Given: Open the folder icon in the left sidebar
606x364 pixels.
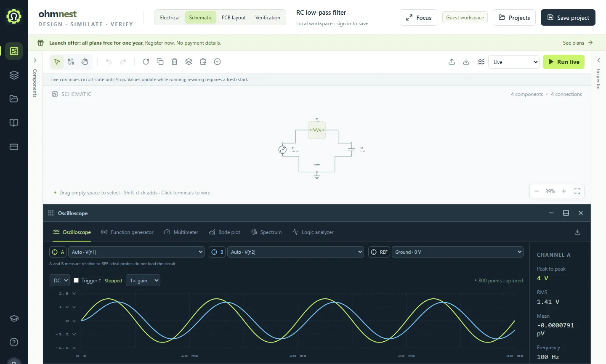Looking at the screenshot, I should [14, 99].
